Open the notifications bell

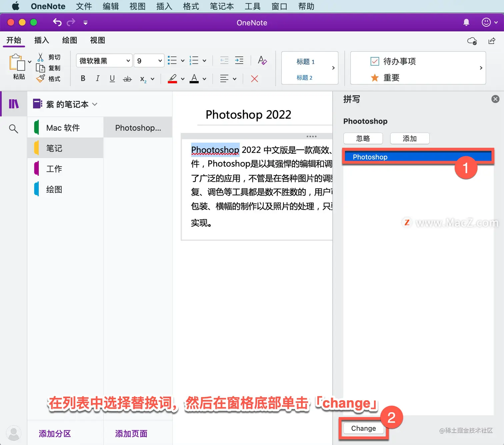(466, 22)
